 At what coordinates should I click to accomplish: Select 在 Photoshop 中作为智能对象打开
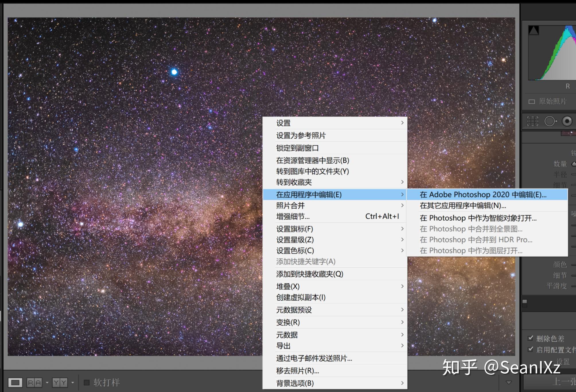pyautogui.click(x=482, y=218)
